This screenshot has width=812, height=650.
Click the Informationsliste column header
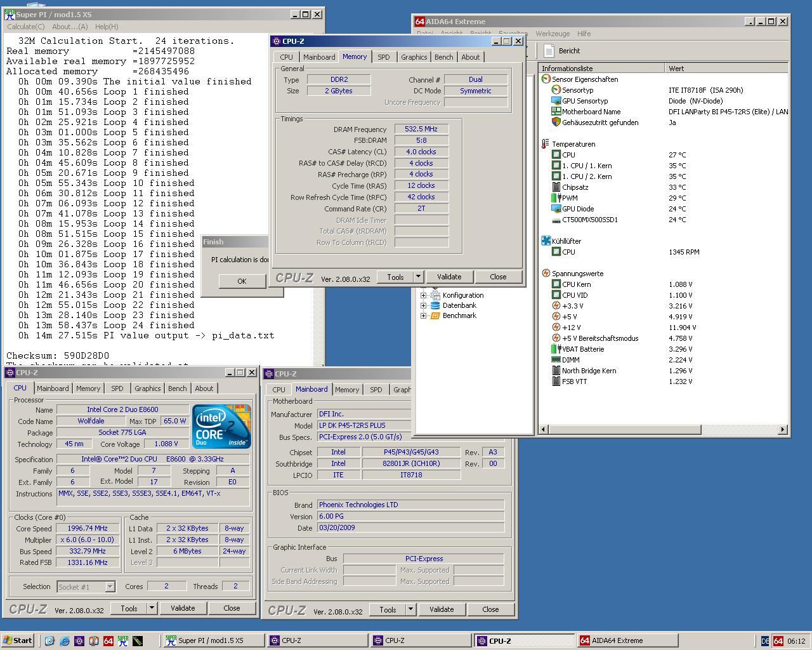point(601,69)
